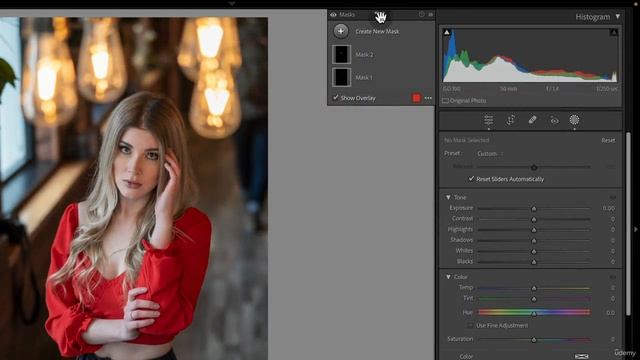Click the Reset button in mask panel

(608, 140)
